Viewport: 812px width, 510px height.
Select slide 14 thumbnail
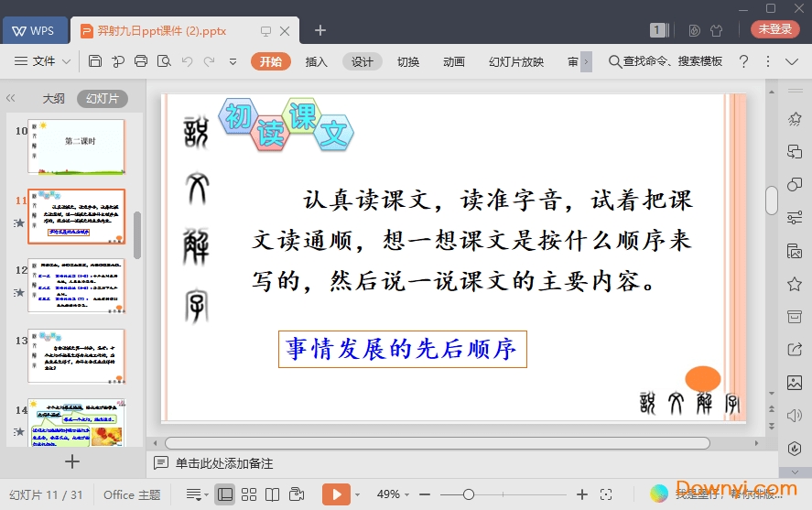77,422
